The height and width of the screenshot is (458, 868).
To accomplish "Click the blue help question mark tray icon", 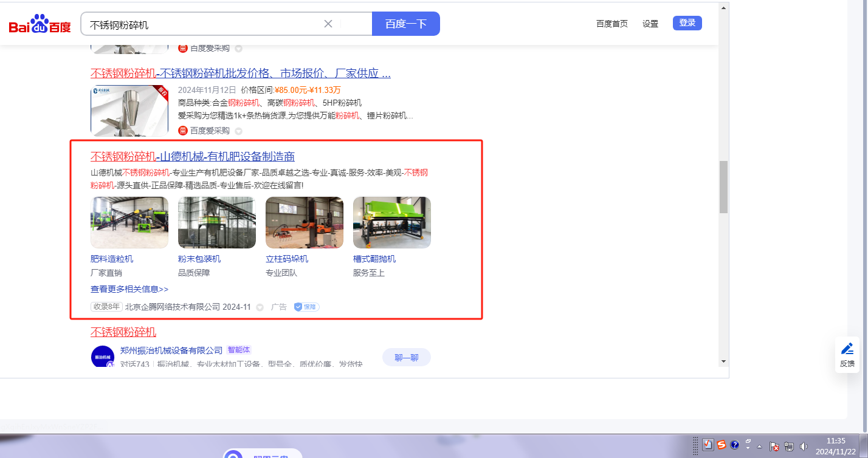I will tap(734, 445).
